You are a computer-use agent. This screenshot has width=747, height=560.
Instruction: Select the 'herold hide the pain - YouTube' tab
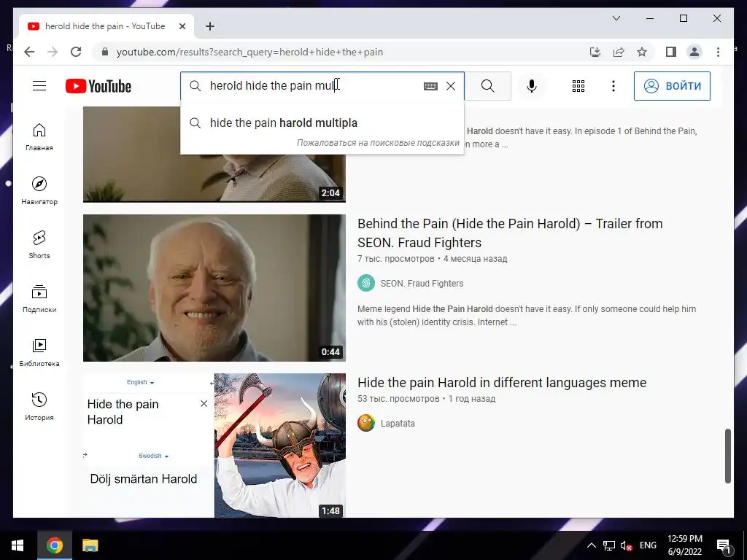[107, 26]
